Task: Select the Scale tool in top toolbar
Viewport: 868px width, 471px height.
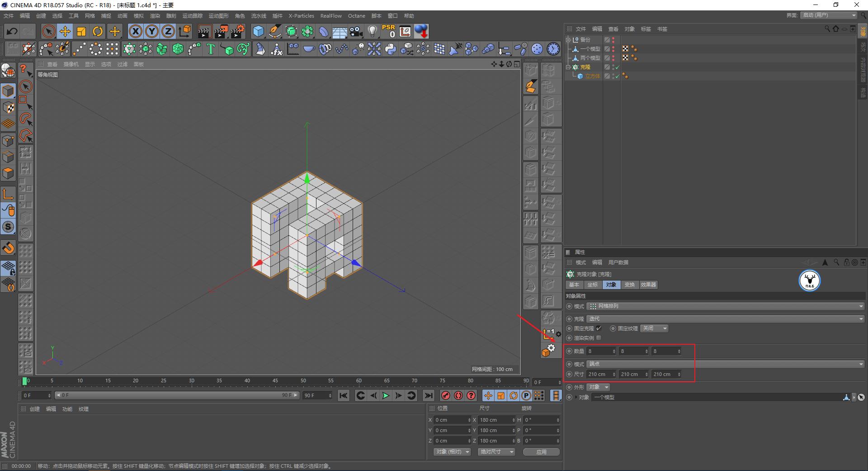Action: [81, 31]
